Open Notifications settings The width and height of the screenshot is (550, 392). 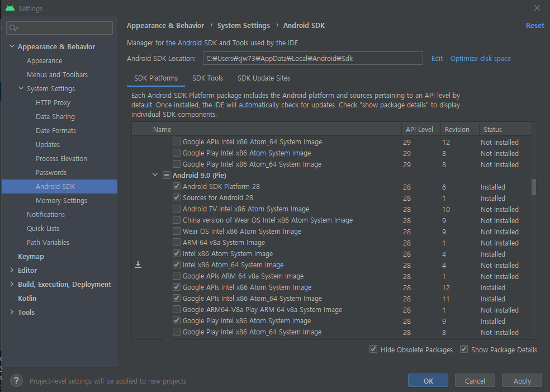point(46,214)
